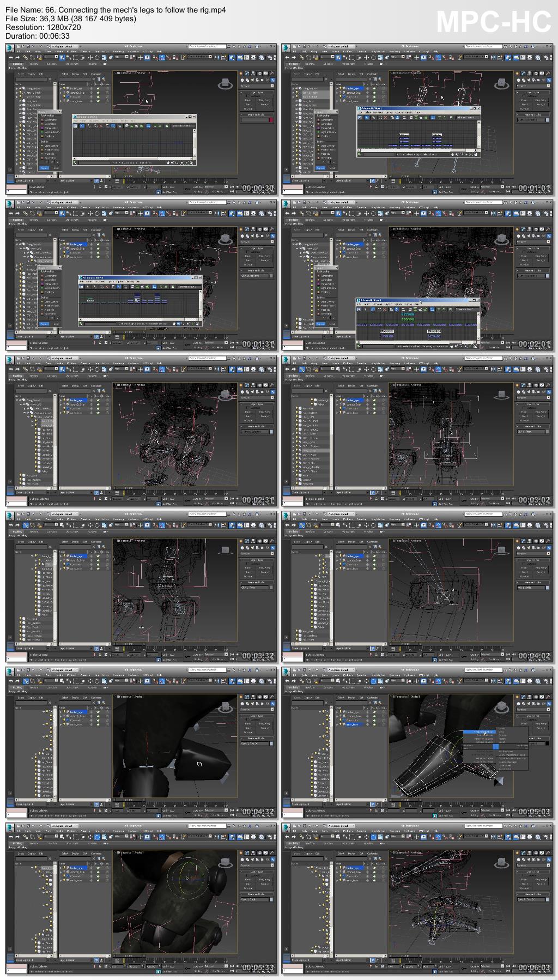Choose Lights category icon in 00:04:02 frame

[x=528, y=548]
